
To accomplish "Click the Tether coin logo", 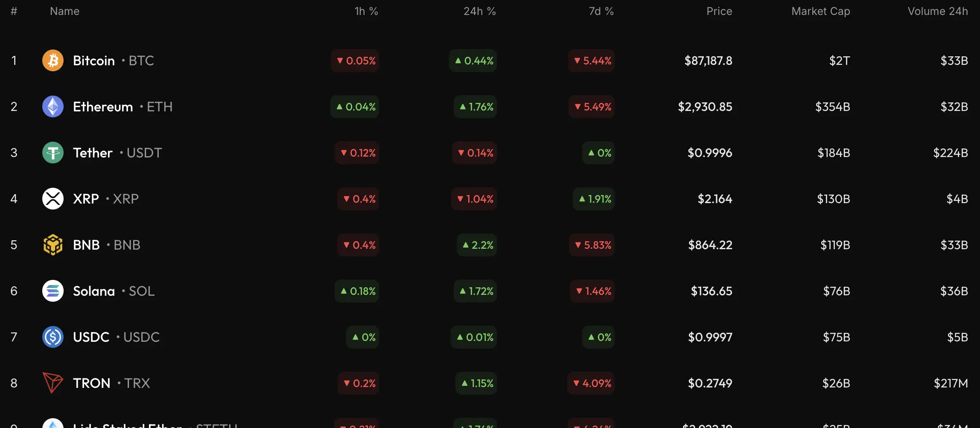I will click(x=53, y=153).
